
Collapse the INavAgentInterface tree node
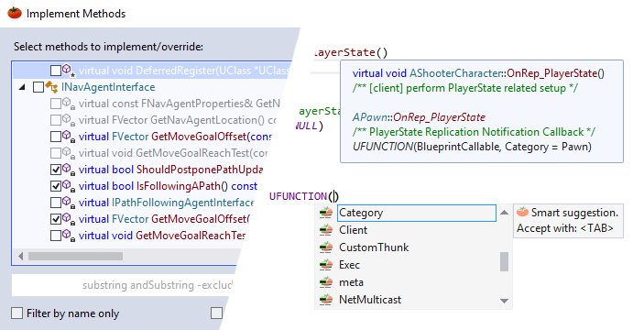[x=22, y=87]
